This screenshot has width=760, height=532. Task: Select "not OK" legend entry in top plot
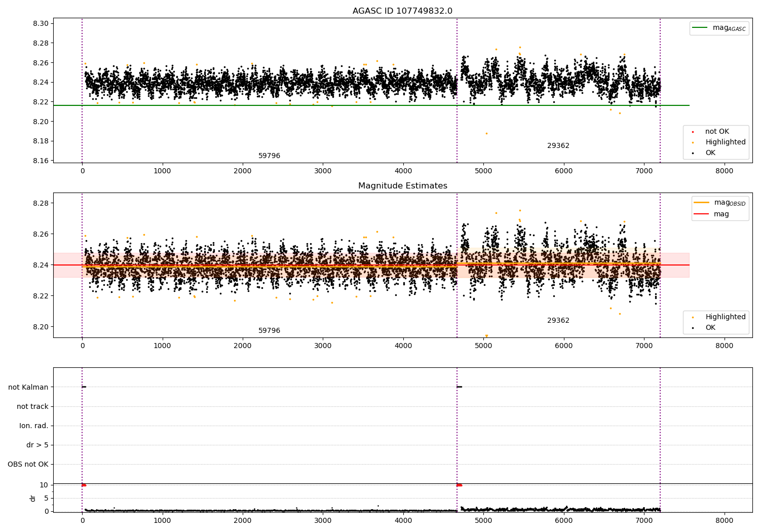pos(712,132)
